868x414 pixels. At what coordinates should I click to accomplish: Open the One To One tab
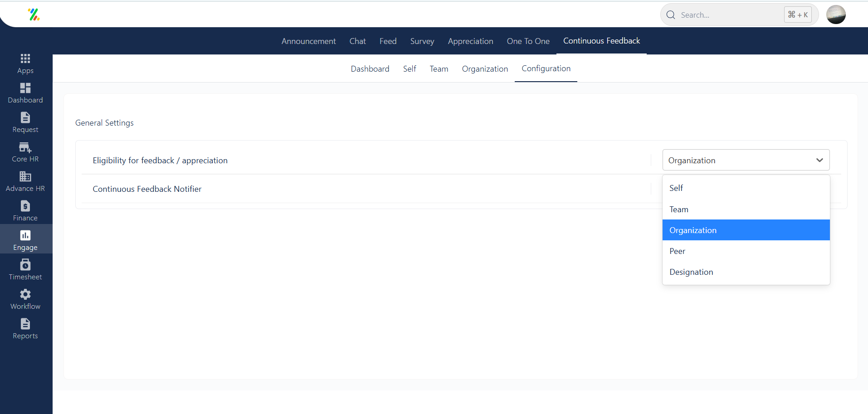pos(528,41)
